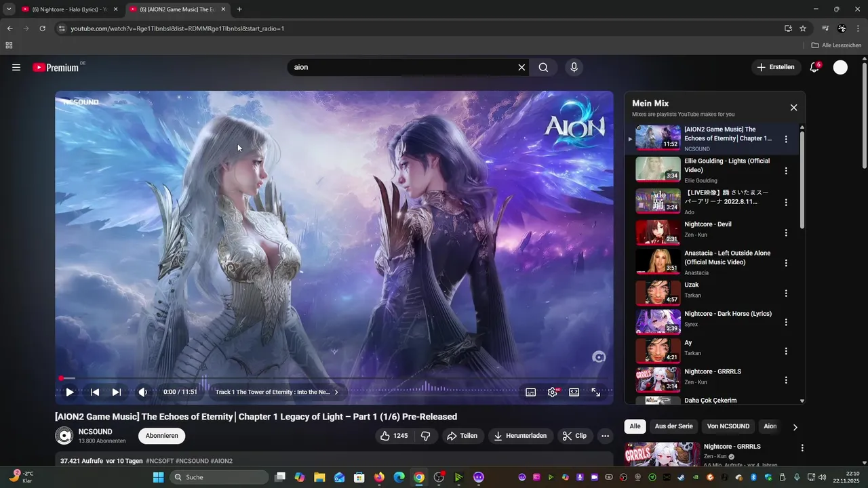This screenshot has height=488, width=868.
Task: Expand the Track 1 chapter list
Action: 277,392
